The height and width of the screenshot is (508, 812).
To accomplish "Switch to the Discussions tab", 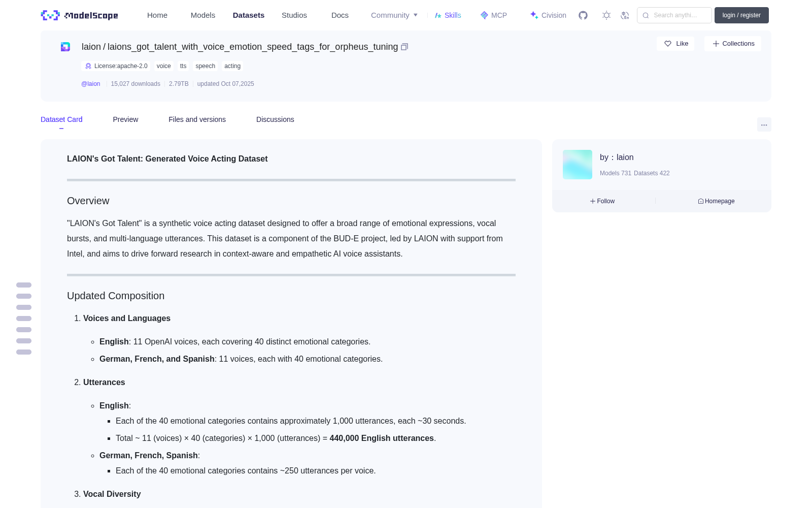I will point(275,119).
